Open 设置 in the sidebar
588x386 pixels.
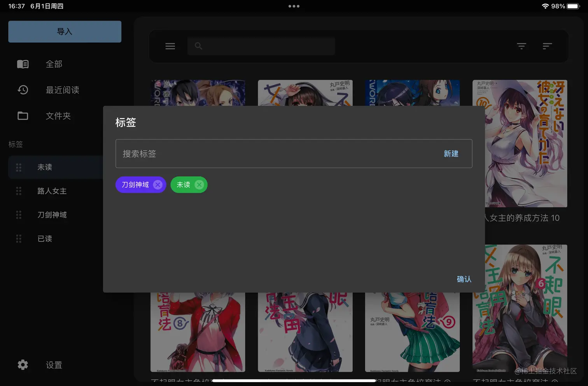pyautogui.click(x=54, y=365)
